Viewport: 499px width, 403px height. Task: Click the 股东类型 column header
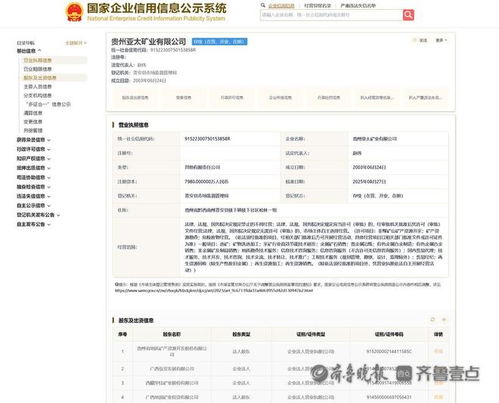tap(241, 334)
